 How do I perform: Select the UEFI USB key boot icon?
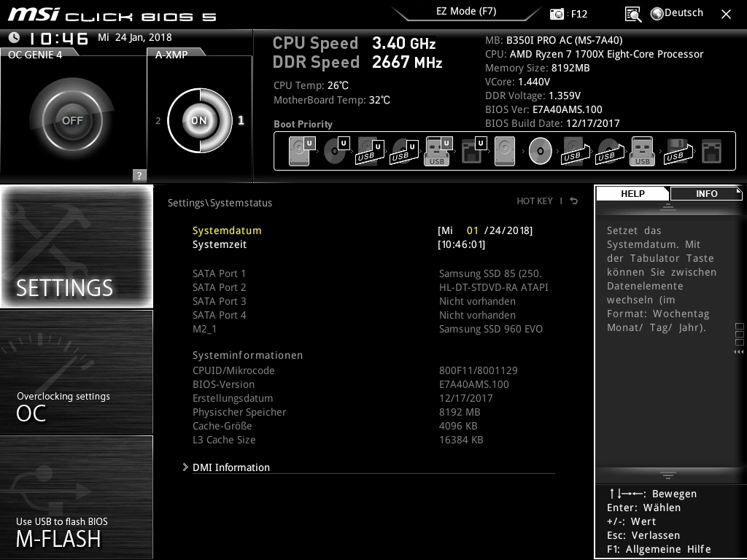coord(438,151)
